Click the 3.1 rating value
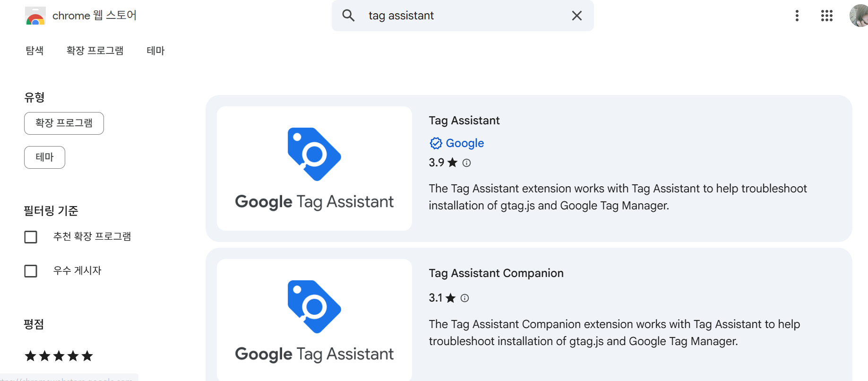The height and width of the screenshot is (381, 868). point(436,298)
